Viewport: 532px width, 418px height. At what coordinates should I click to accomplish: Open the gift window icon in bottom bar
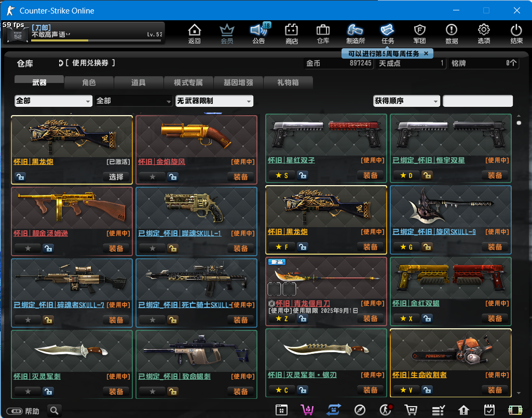point(282,410)
